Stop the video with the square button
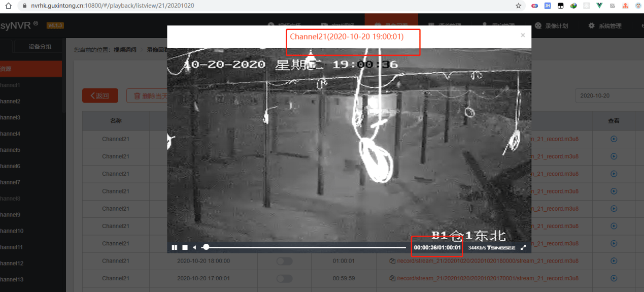This screenshot has height=292, width=644. (x=185, y=247)
